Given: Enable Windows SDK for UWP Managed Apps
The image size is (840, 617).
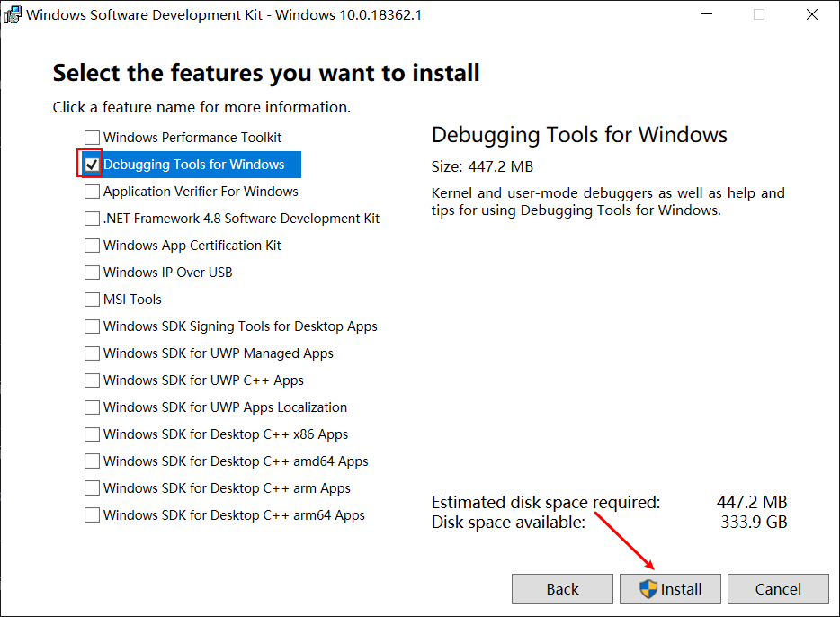Looking at the screenshot, I should [91, 353].
